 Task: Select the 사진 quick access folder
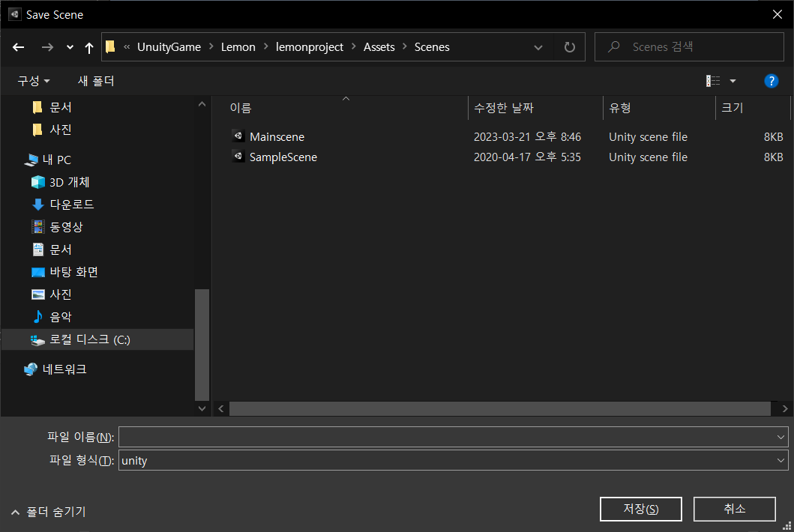tap(60, 130)
